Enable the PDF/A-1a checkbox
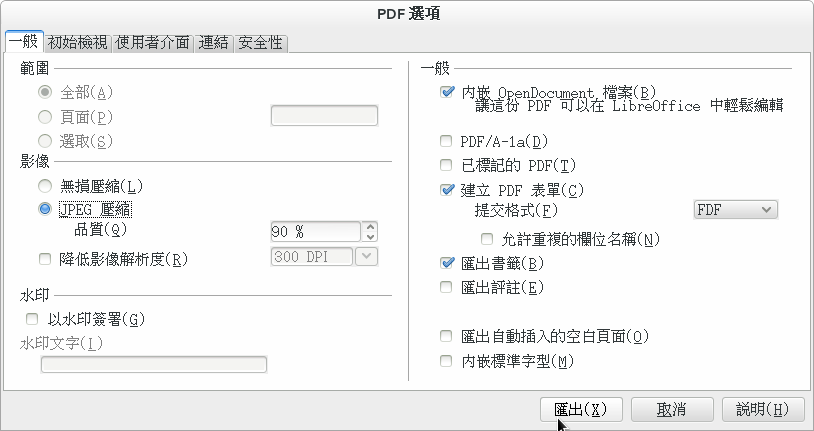This screenshot has width=814, height=431. coord(446,141)
